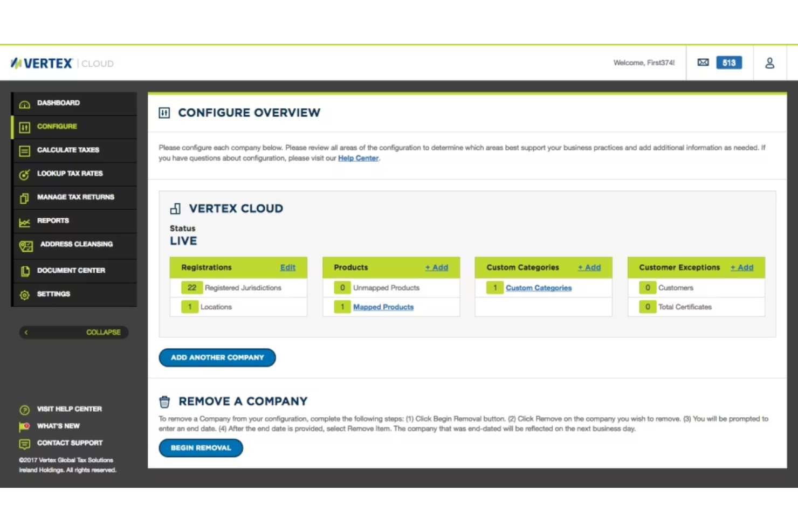Screen dimensions: 798x532
Task: Click Edit link for Registrations
Action: (x=288, y=267)
